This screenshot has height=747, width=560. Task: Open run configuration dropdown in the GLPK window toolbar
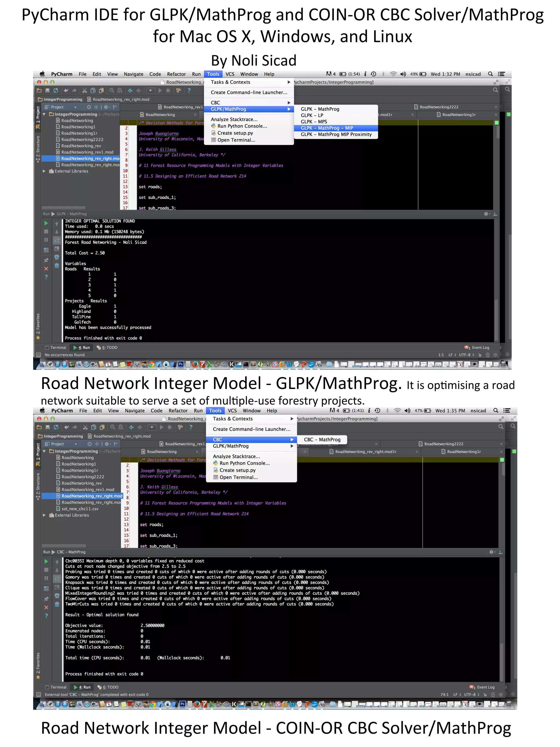tap(151, 91)
